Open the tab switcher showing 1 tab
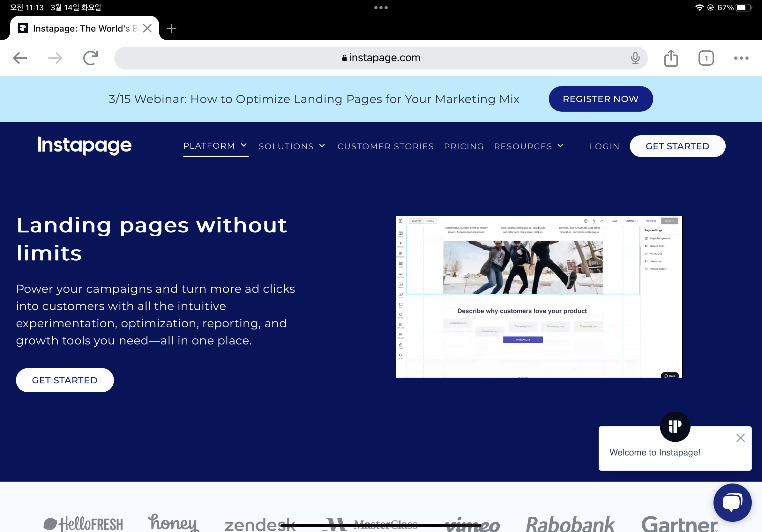The height and width of the screenshot is (532, 762). pyautogui.click(x=706, y=58)
